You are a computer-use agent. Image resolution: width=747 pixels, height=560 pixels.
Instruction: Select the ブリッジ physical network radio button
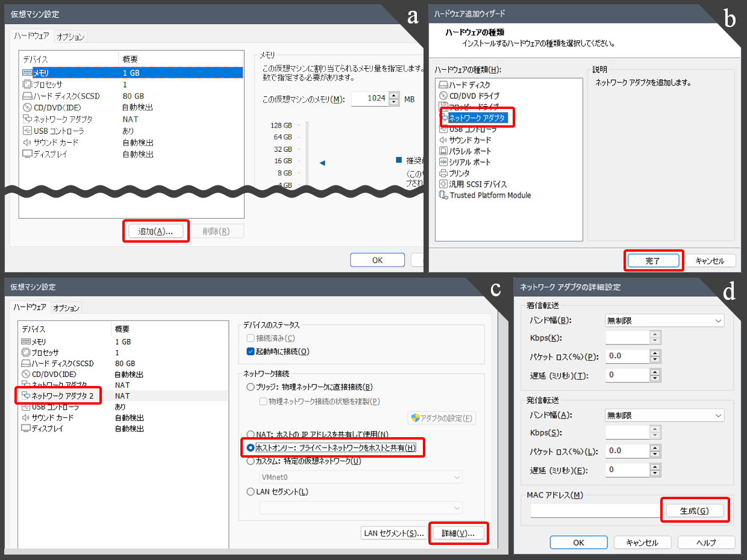tap(251, 387)
